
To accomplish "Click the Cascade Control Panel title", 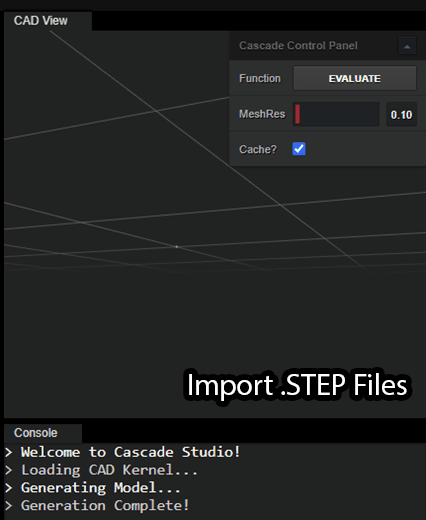I will coord(298,46).
